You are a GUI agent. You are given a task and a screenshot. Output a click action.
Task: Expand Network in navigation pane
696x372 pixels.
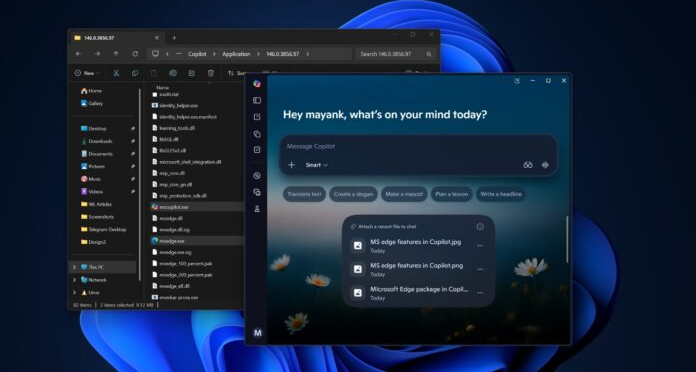pos(75,280)
